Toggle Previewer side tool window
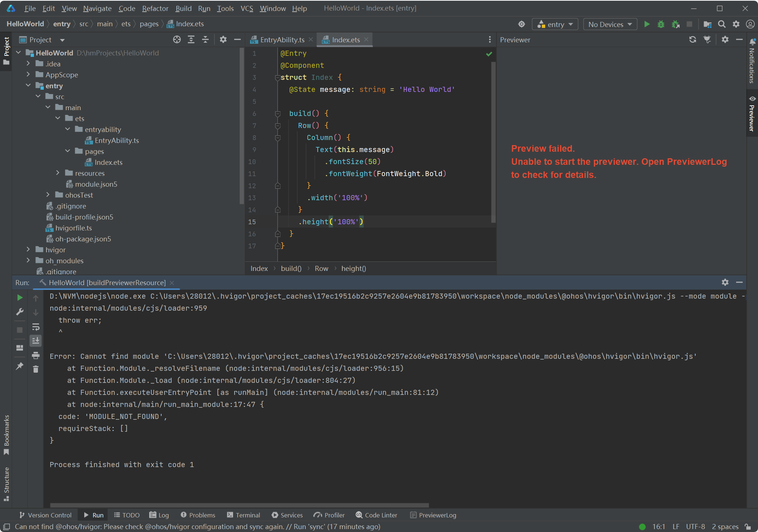The height and width of the screenshot is (532, 758). coord(752,114)
